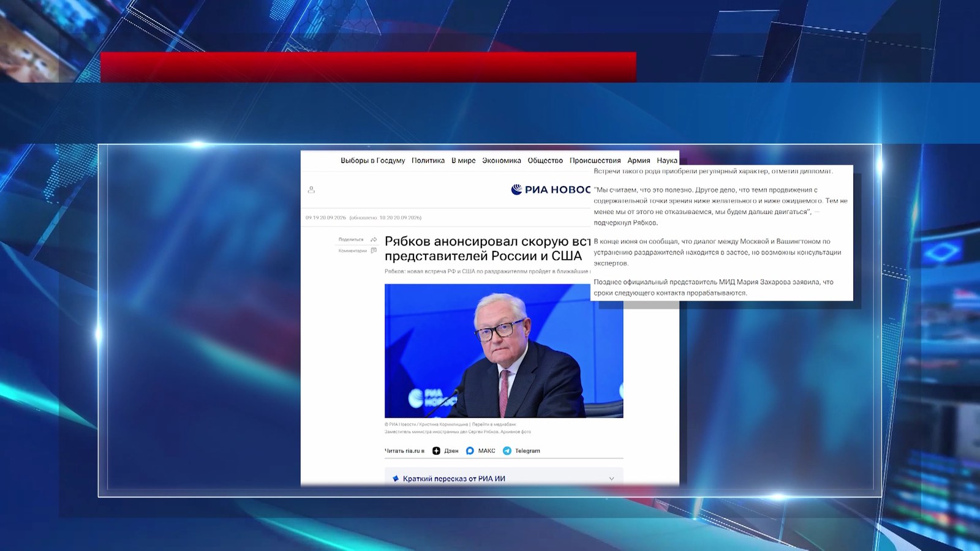Expand the Краткий пересказ chevron
Image resolution: width=980 pixels, height=551 pixels.
tap(611, 479)
